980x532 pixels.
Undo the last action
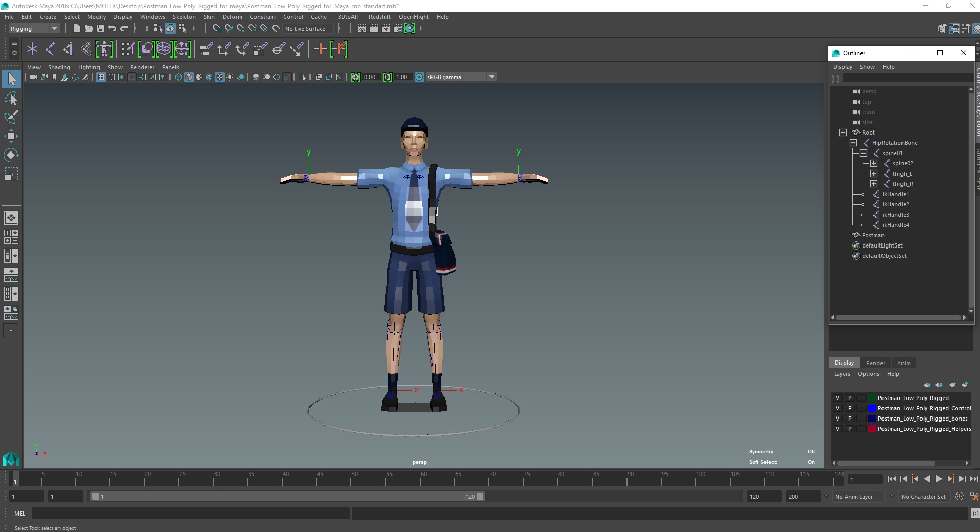tap(112, 29)
